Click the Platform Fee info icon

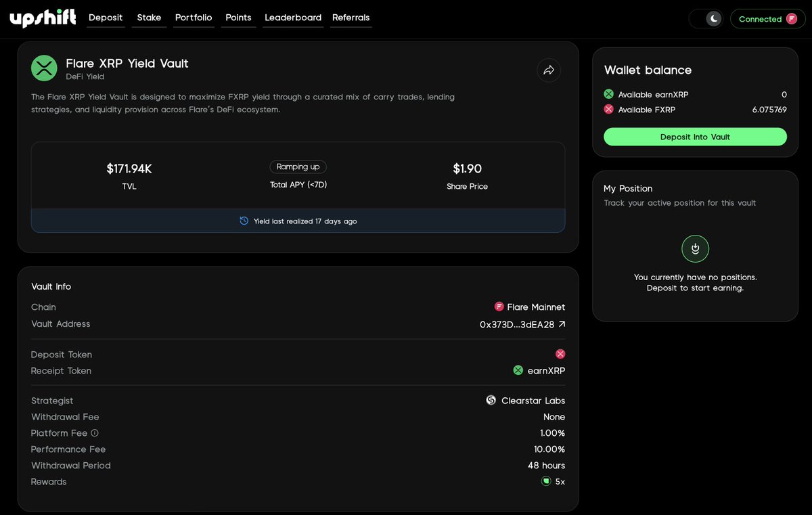click(x=95, y=433)
